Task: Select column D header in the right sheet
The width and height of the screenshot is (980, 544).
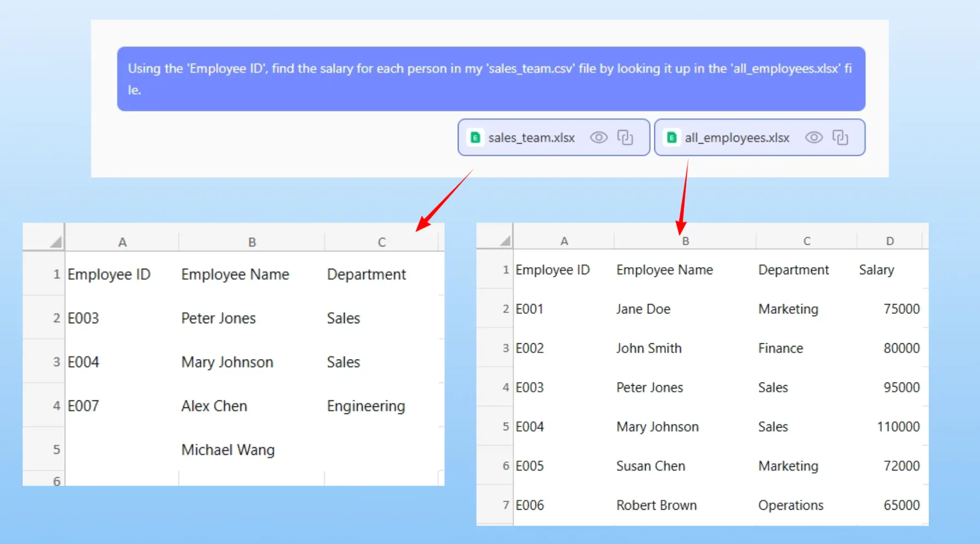Action: 890,241
